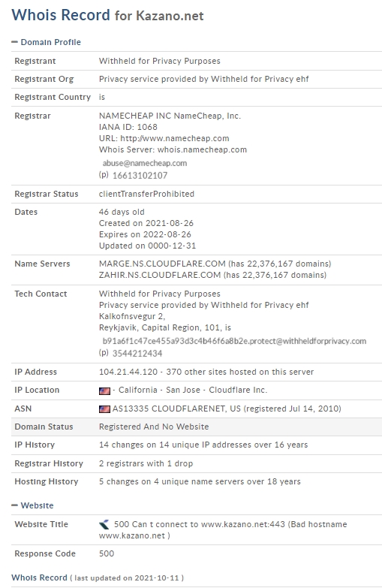Open the abuse@namecheap.com email address
The image size is (382, 588).
click(x=145, y=163)
